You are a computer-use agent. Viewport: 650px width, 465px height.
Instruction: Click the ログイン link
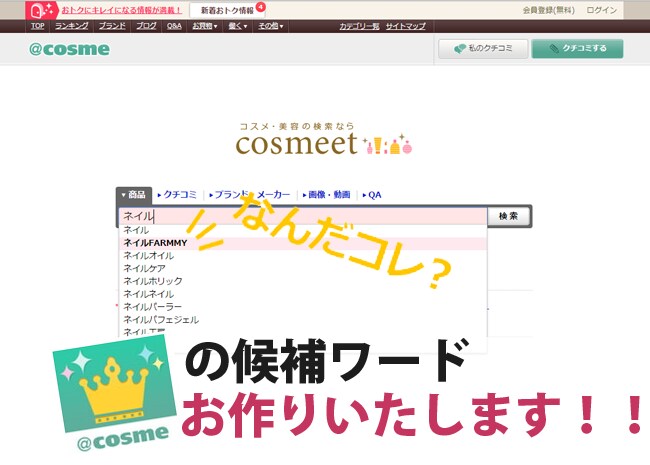click(x=601, y=10)
